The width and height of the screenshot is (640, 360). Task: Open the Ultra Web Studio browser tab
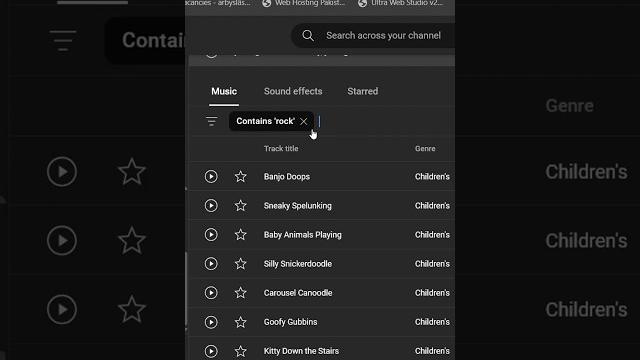click(401, 3)
